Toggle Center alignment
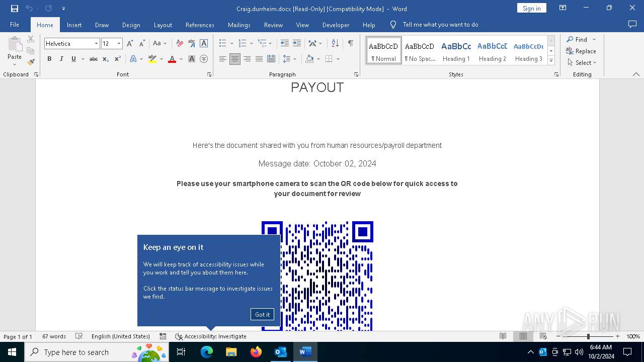 click(235, 59)
